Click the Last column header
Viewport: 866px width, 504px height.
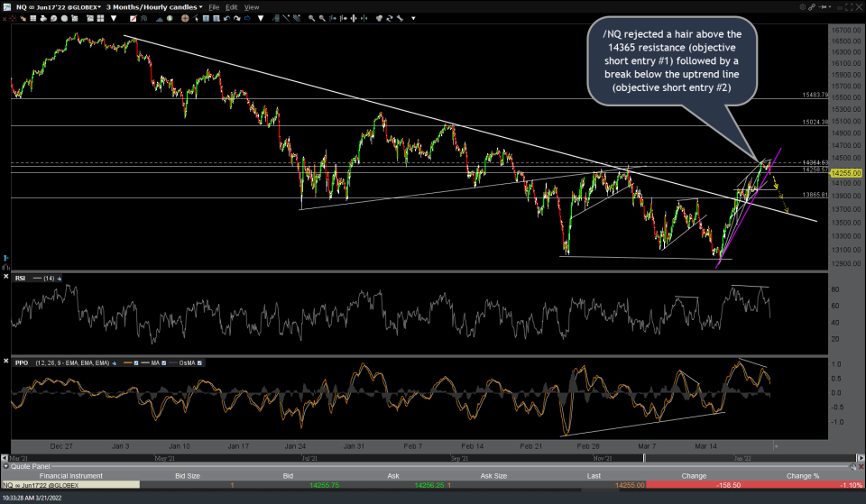(x=594, y=476)
